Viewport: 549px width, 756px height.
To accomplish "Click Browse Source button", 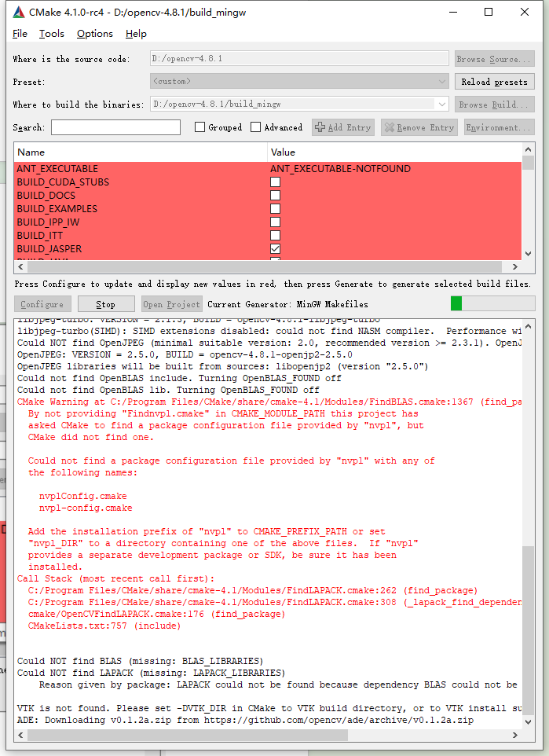I will click(x=495, y=59).
